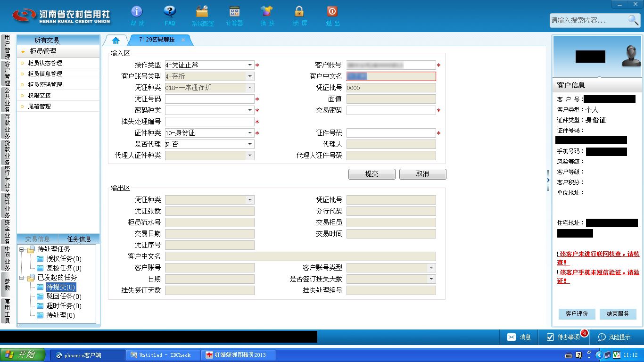Launch the 计算器 calculator tool
Screen dimensions: 644x362
[x=234, y=16]
